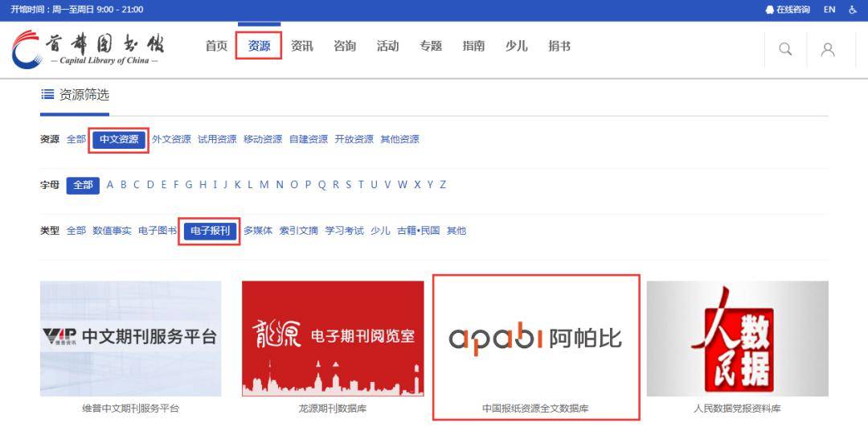Image resolution: width=868 pixels, height=427 pixels.
Task: Open the 维普 中文期刊服务平台 thumbnail
Action: click(130, 339)
